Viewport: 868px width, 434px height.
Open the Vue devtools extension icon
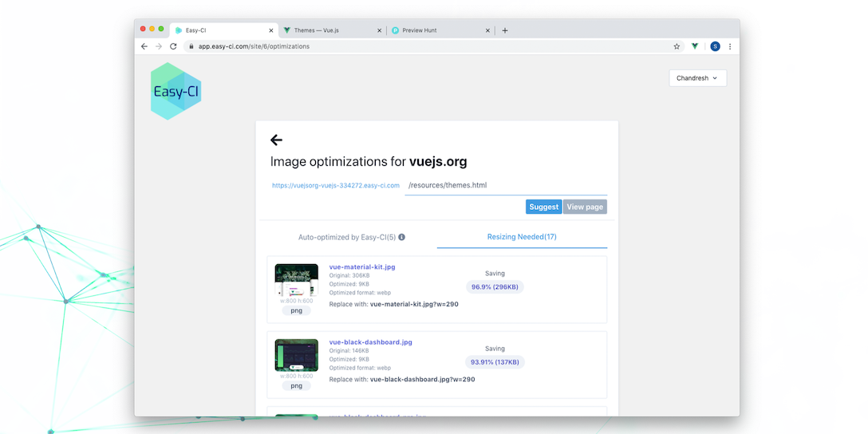(695, 46)
